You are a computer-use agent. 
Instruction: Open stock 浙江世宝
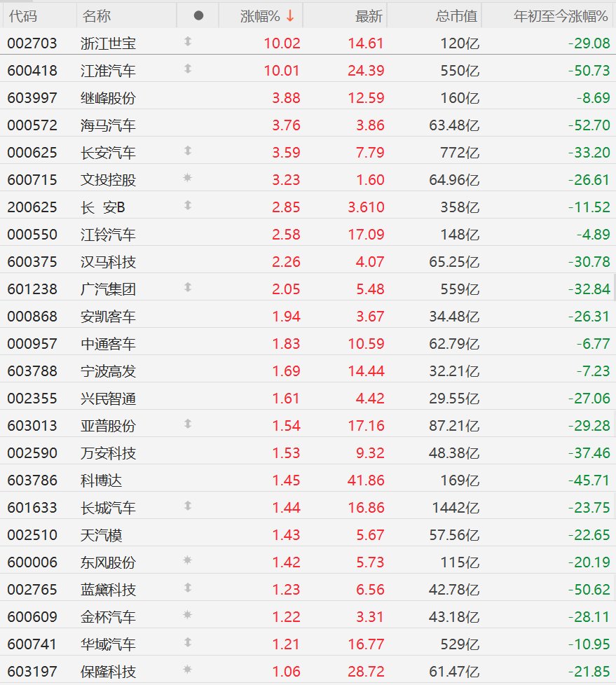coord(109,43)
